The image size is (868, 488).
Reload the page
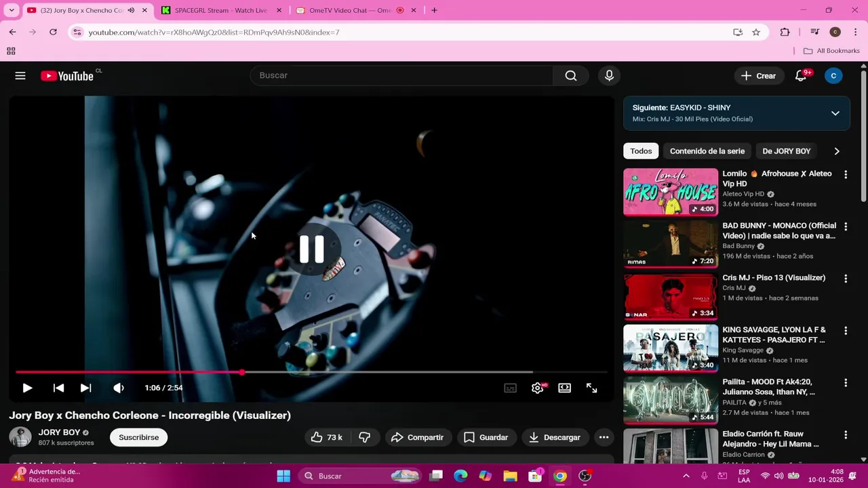pos(53,32)
